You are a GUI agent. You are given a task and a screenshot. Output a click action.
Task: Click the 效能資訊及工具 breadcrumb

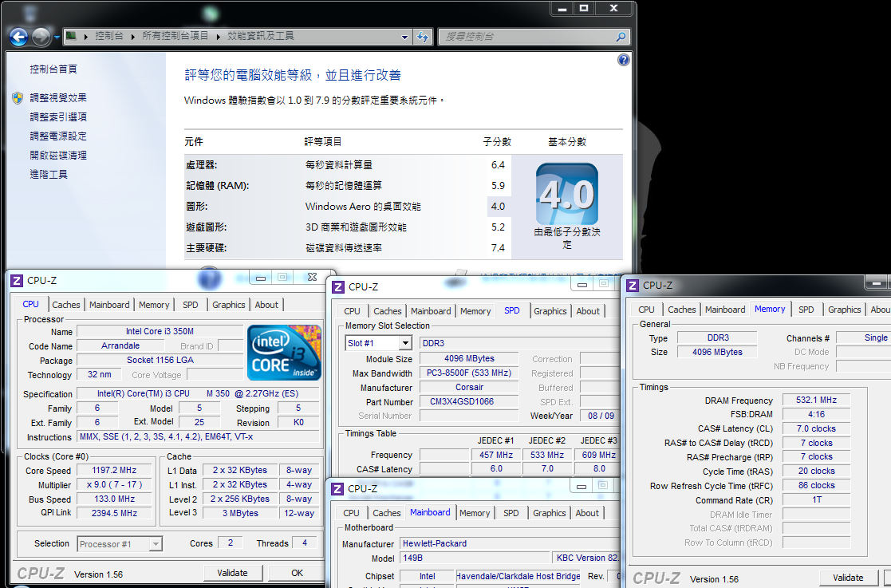click(x=261, y=36)
